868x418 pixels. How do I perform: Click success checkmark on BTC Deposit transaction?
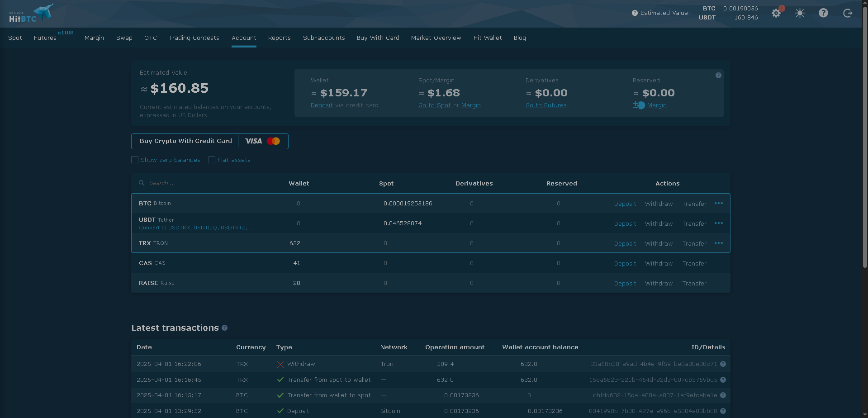[280, 411]
